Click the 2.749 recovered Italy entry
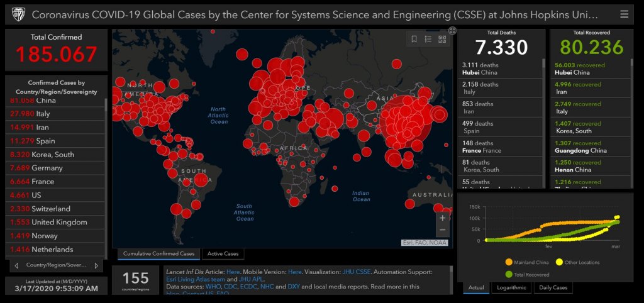Image resolution: width=644 pixels, height=303 pixels. [x=590, y=107]
